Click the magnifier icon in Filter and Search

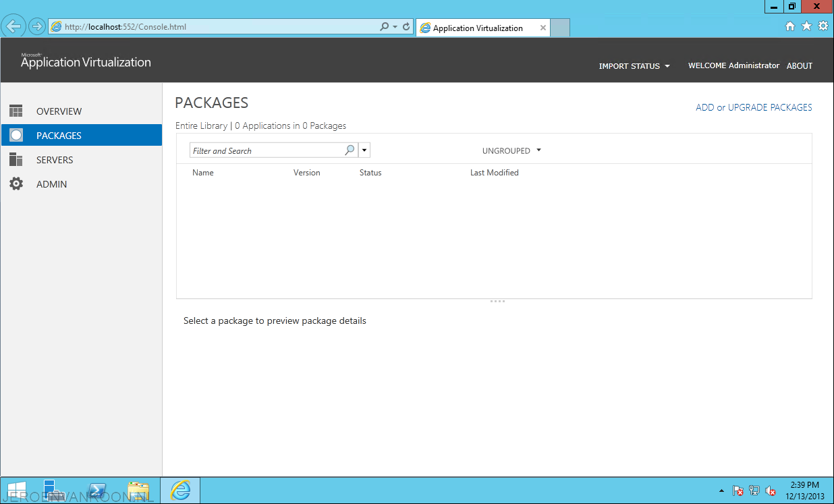pyautogui.click(x=350, y=150)
